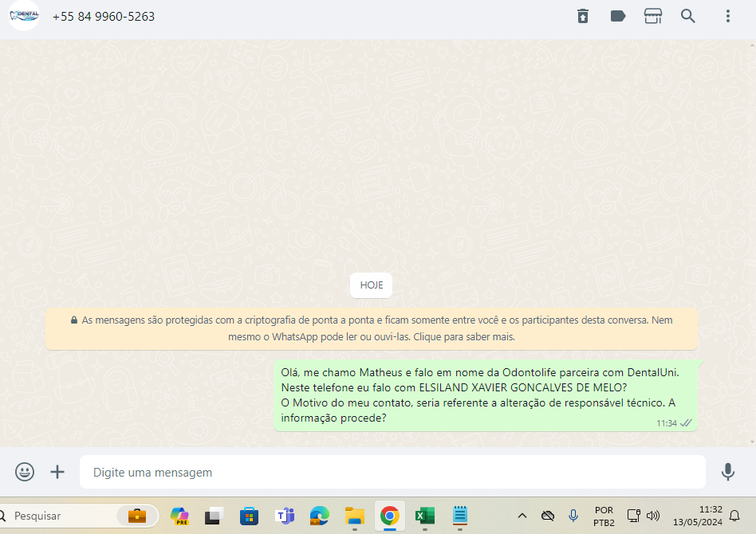Image resolution: width=756 pixels, height=534 pixels.
Task: Open Microsoft Edge from the taskbar
Action: tap(320, 516)
